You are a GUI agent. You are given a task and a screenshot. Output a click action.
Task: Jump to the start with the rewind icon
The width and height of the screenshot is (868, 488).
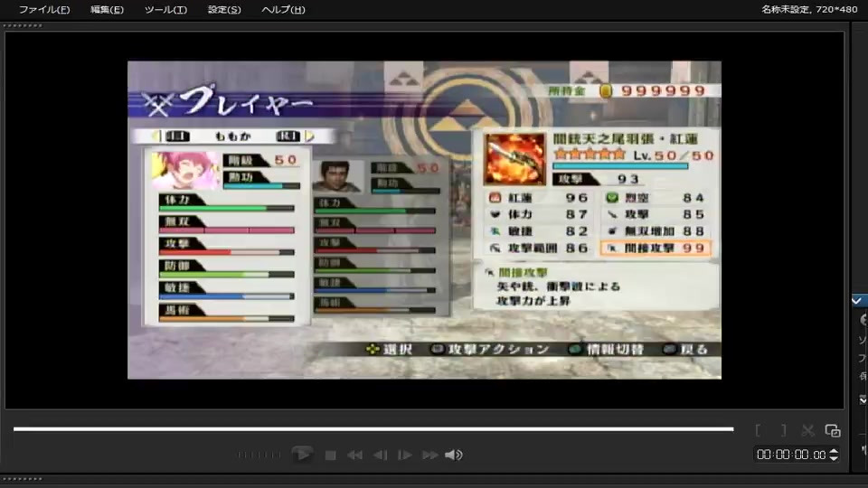click(354, 455)
